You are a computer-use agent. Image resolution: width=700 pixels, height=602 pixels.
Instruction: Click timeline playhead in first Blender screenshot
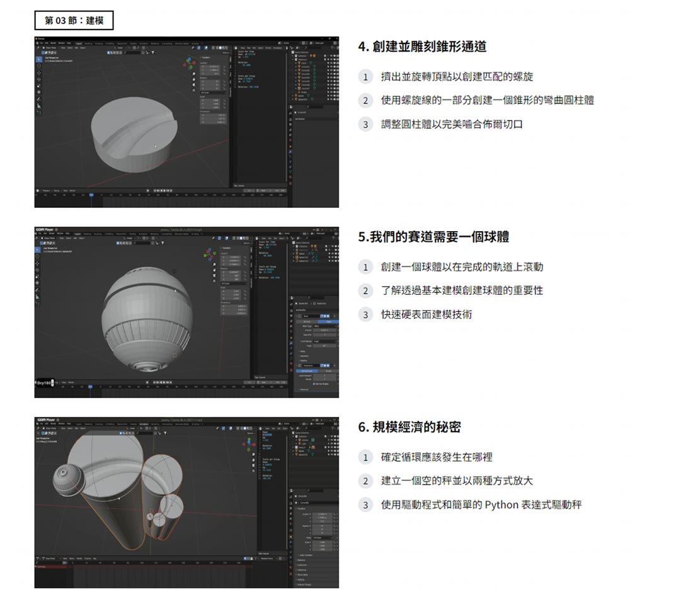(91, 195)
